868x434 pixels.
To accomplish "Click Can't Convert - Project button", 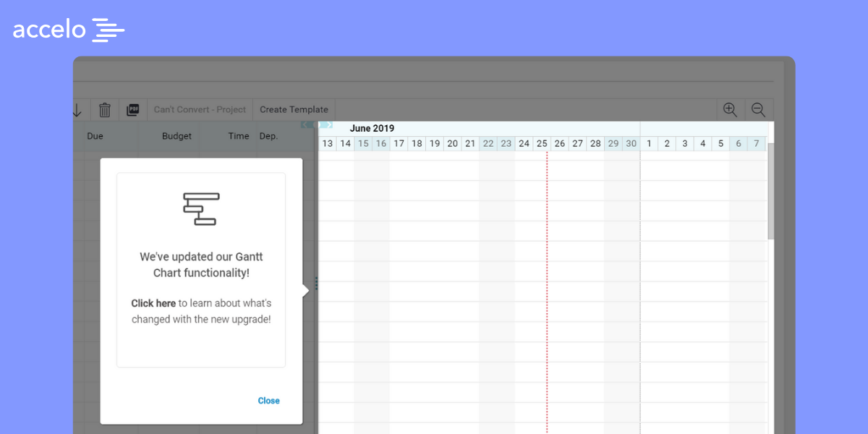I will coord(200,109).
